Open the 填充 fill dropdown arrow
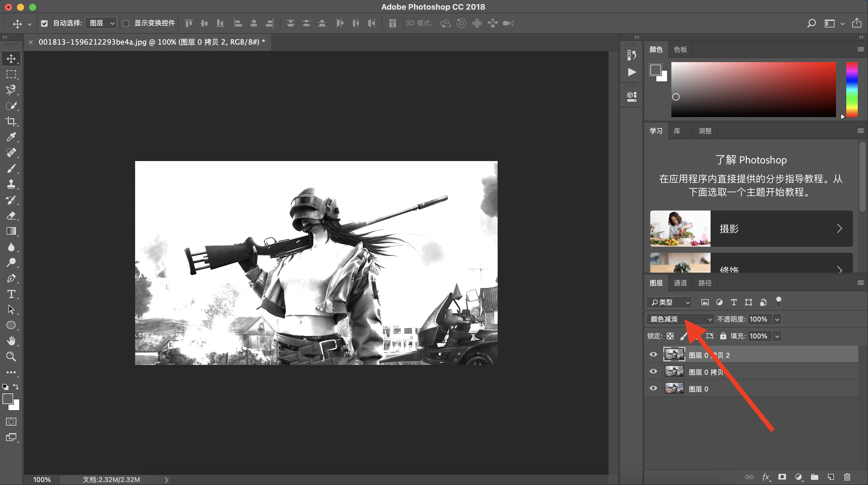The image size is (868, 485). click(x=777, y=336)
